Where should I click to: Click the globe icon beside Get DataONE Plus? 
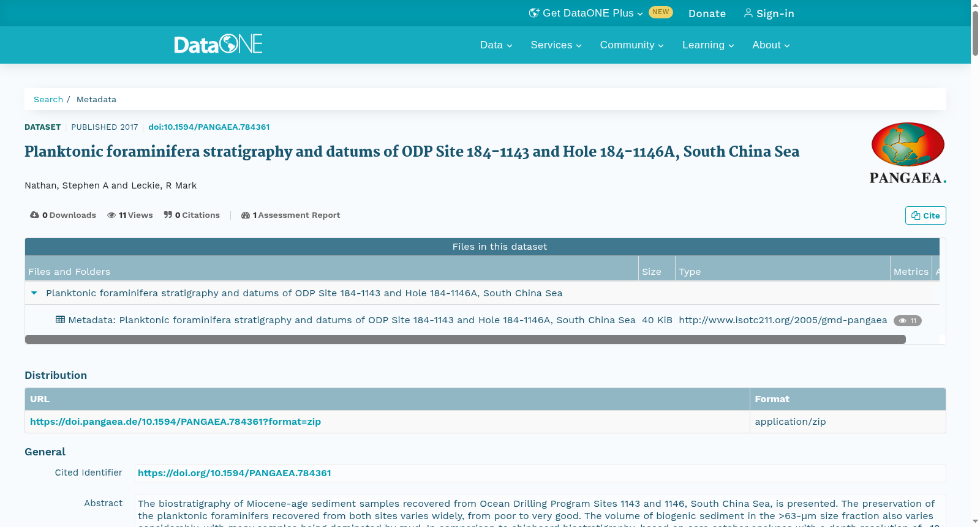click(x=534, y=13)
